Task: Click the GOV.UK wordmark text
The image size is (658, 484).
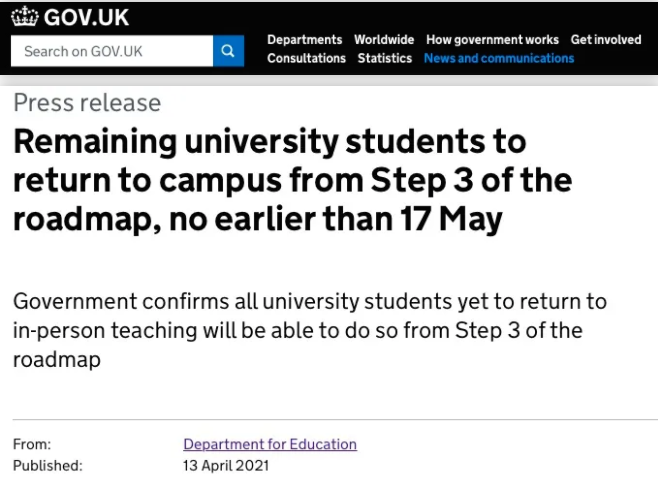Action: (x=86, y=17)
